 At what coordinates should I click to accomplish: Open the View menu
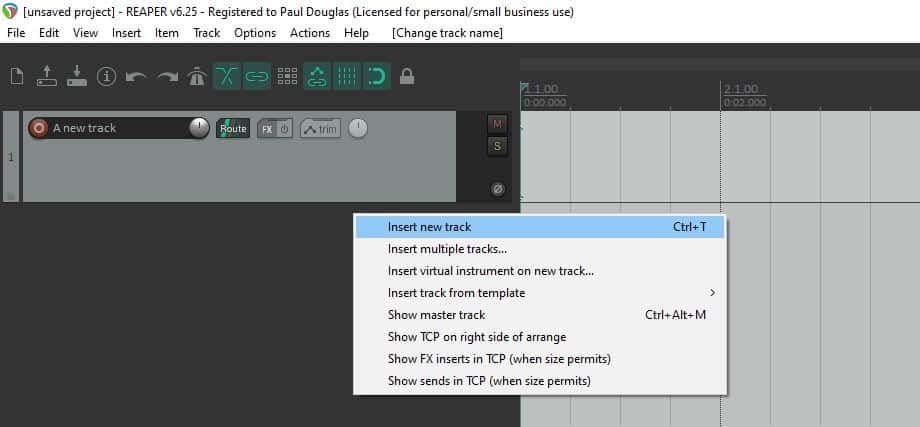[x=85, y=33]
